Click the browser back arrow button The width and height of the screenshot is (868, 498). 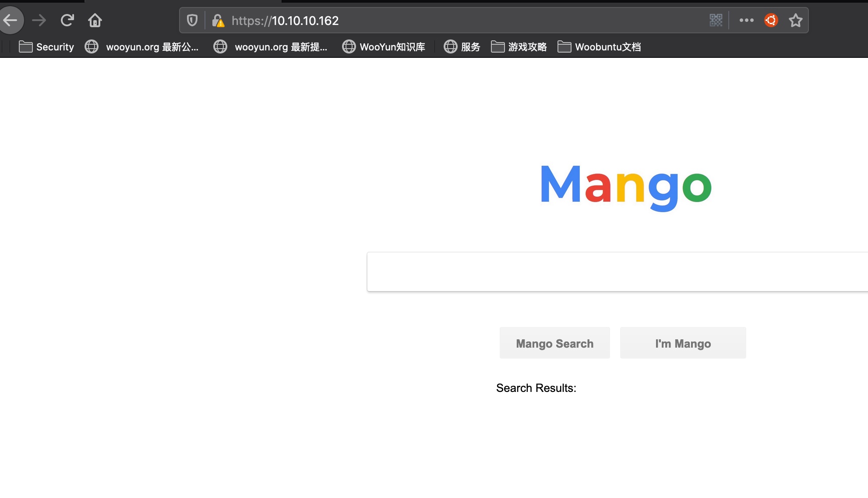(x=11, y=20)
